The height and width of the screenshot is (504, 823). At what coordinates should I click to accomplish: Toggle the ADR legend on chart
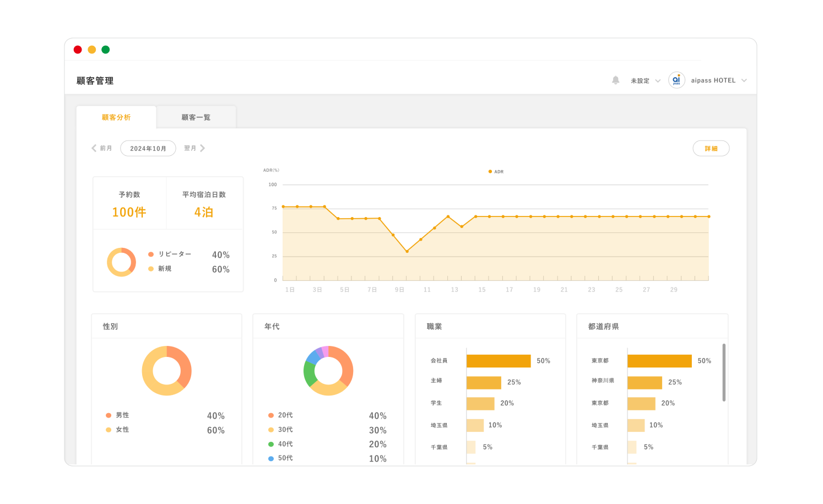click(496, 172)
